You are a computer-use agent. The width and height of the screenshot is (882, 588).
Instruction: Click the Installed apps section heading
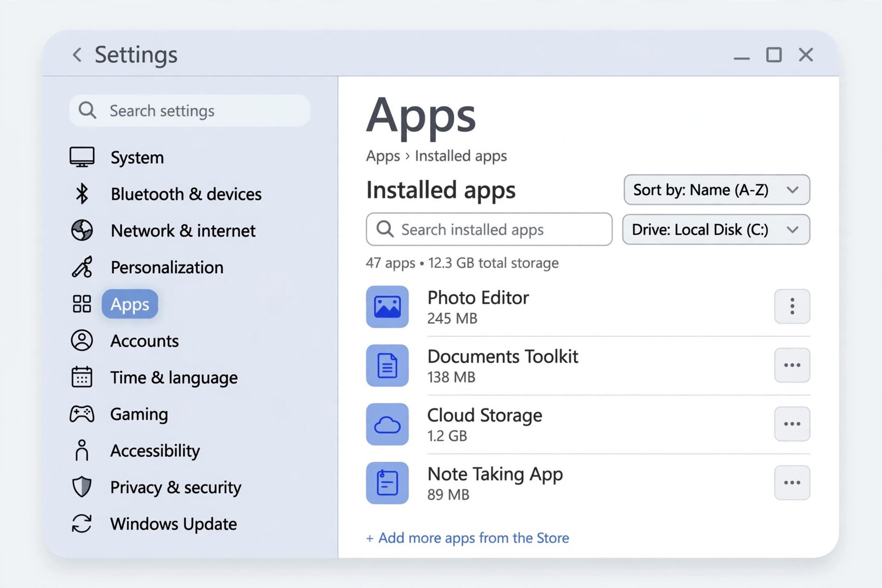[440, 190]
